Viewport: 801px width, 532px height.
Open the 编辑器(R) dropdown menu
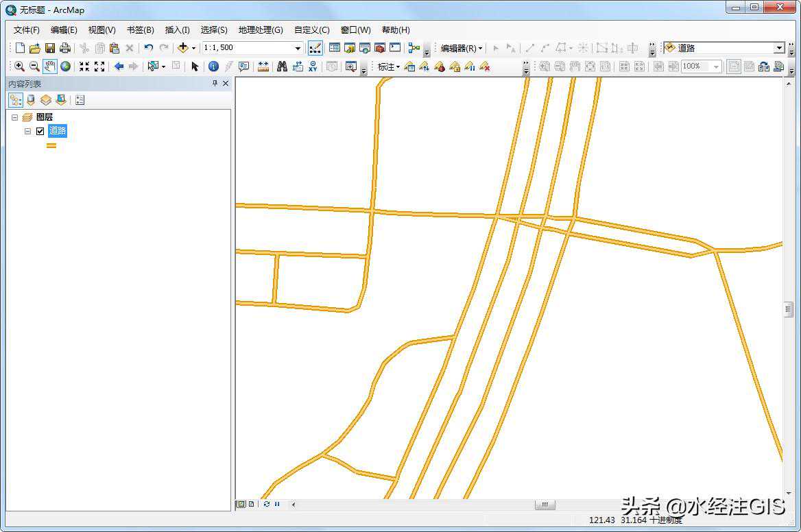[461, 48]
